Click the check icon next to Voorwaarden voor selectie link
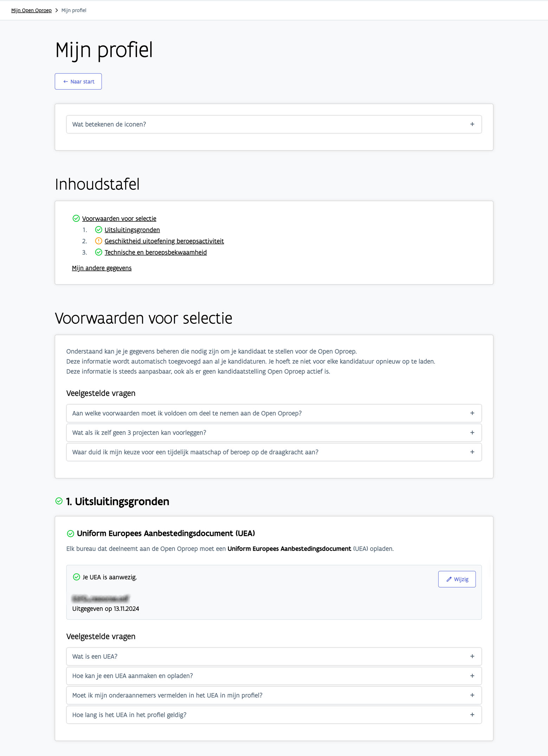The width and height of the screenshot is (548, 756). (x=76, y=218)
